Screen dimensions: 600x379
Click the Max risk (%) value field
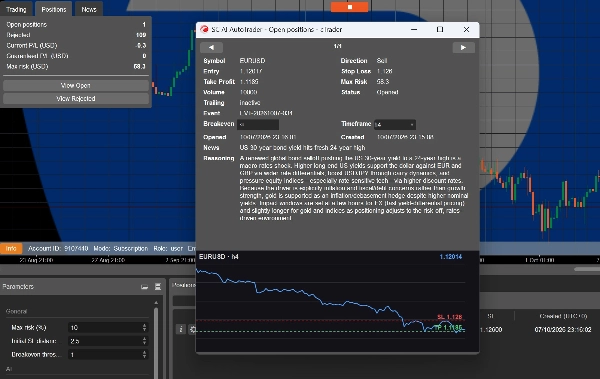pos(104,327)
